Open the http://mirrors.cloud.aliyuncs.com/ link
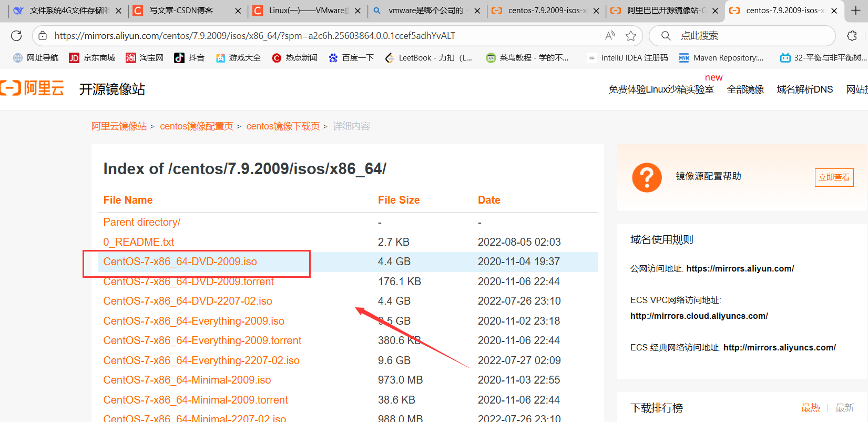 [699, 316]
